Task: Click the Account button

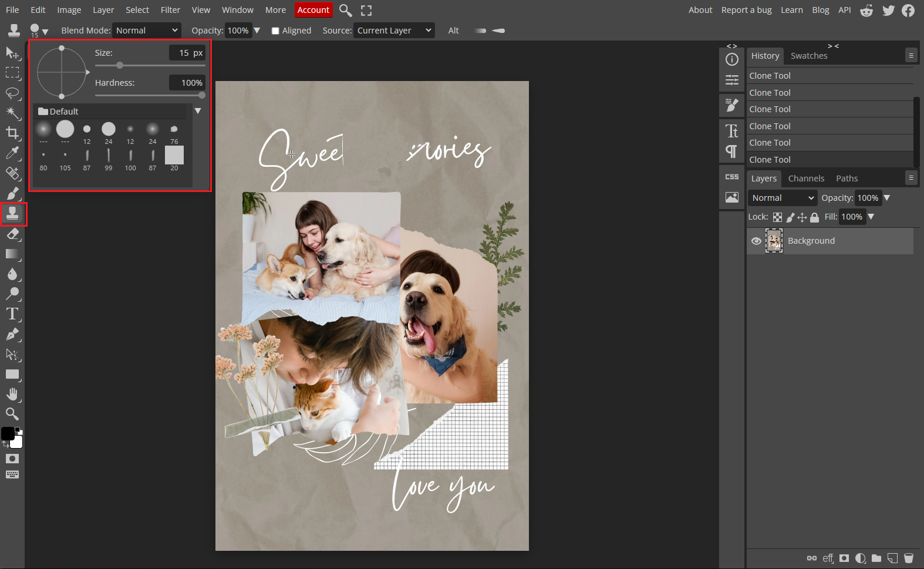Action: coord(313,10)
